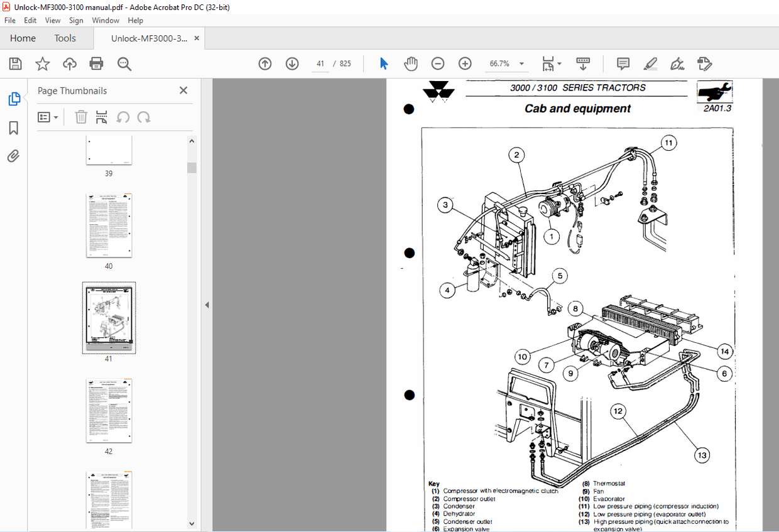
Task: Open the Fill & Sign tool
Action: coord(678,63)
